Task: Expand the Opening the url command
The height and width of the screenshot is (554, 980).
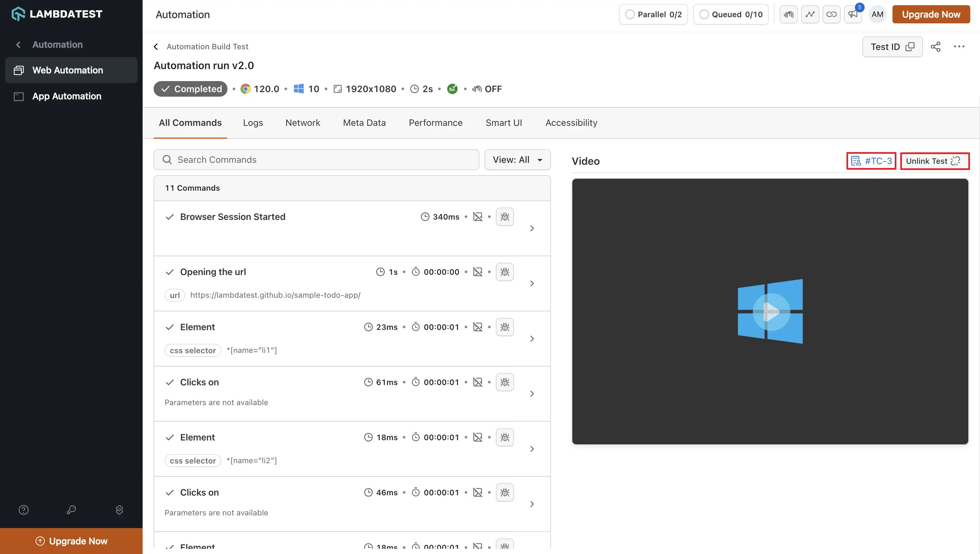Action: click(532, 284)
